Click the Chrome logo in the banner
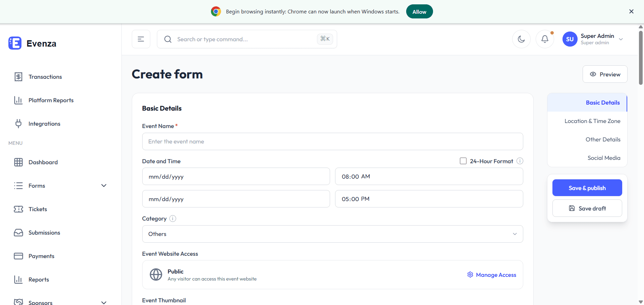The width and height of the screenshot is (644, 305). tap(216, 11)
